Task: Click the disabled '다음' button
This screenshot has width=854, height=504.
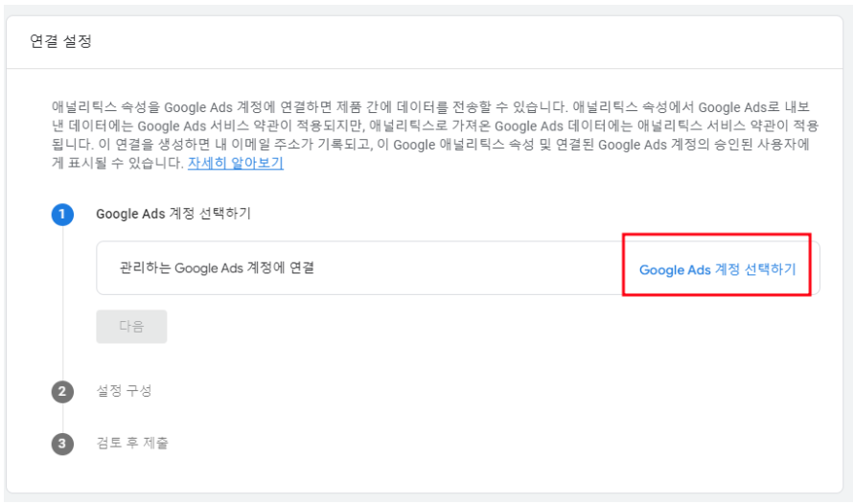Action: click(131, 326)
